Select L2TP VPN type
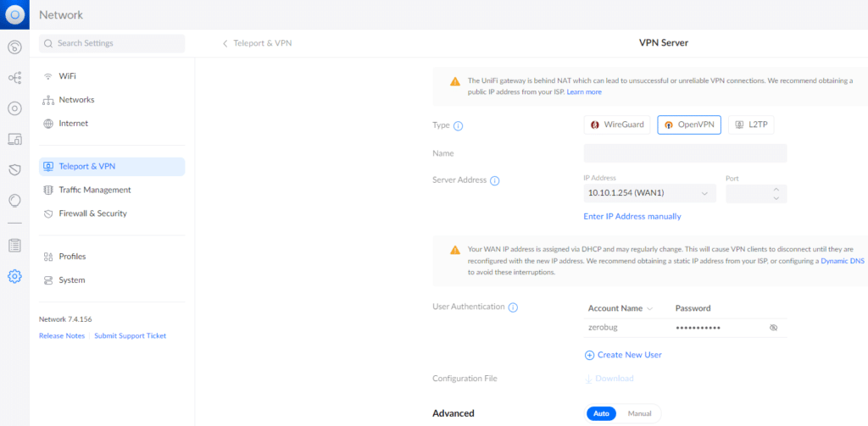 751,124
